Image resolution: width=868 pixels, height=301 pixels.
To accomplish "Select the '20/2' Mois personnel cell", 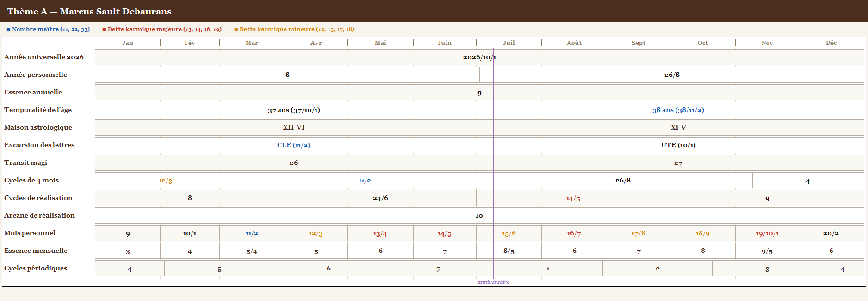I will [831, 233].
